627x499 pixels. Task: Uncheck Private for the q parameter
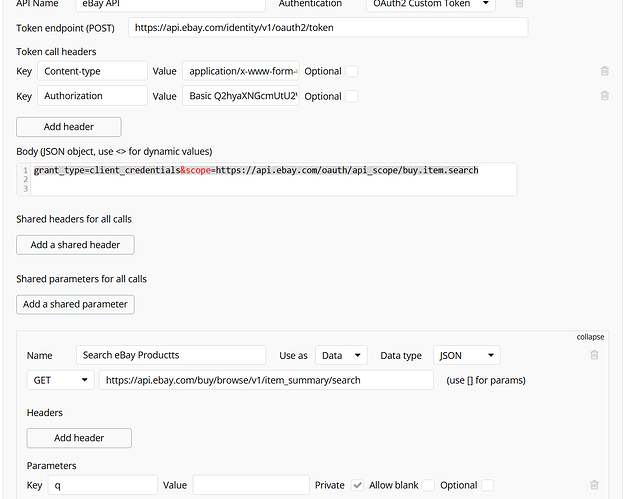tap(357, 485)
